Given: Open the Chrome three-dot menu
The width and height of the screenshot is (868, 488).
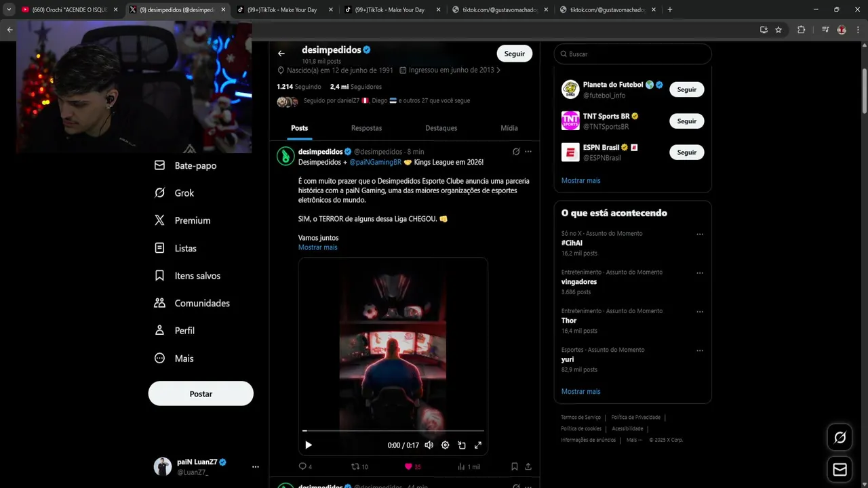Looking at the screenshot, I should point(858,30).
